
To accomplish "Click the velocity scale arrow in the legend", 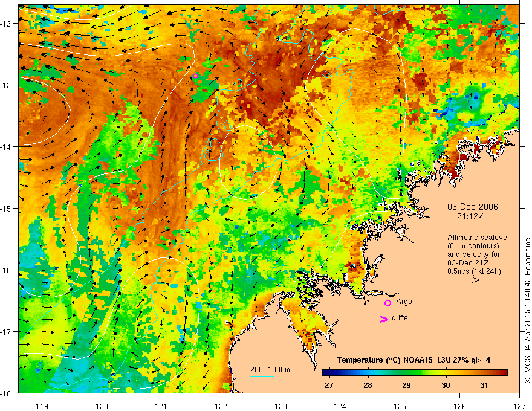I will [467, 280].
